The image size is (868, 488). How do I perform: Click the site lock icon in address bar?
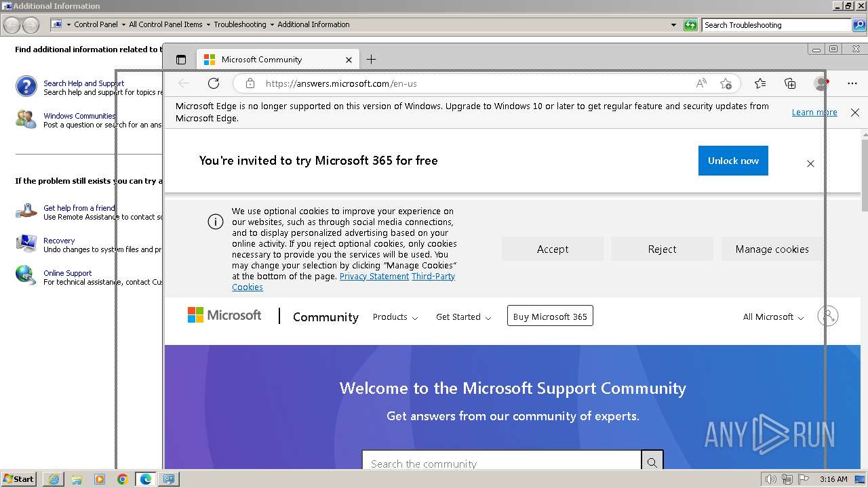(250, 83)
